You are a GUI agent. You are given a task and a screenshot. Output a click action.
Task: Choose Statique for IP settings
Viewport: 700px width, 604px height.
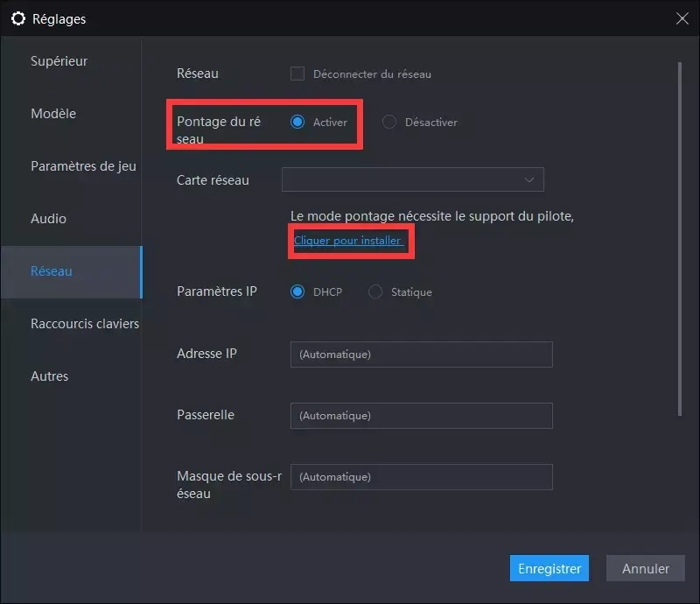coord(375,291)
